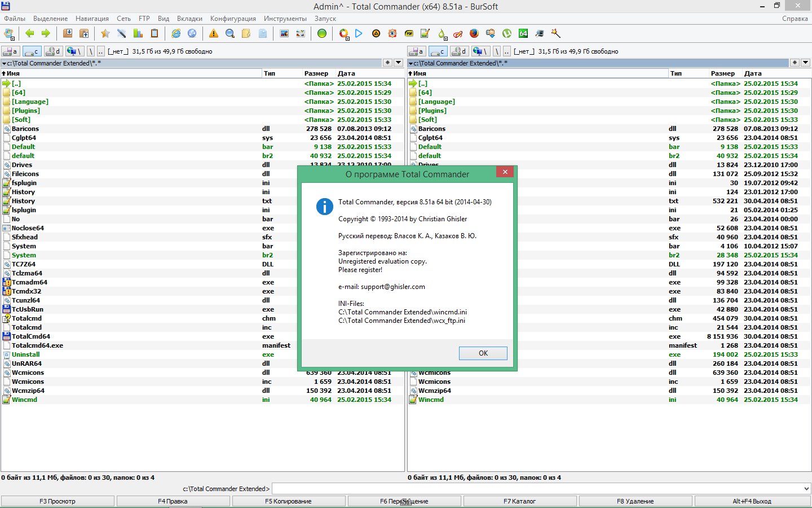Open right panel favorites asterisk button

(795, 63)
